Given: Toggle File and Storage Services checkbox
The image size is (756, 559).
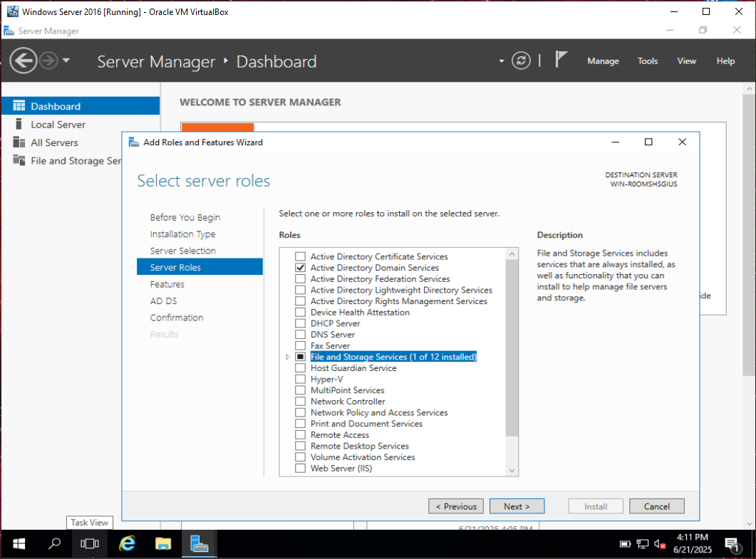Looking at the screenshot, I should click(301, 357).
